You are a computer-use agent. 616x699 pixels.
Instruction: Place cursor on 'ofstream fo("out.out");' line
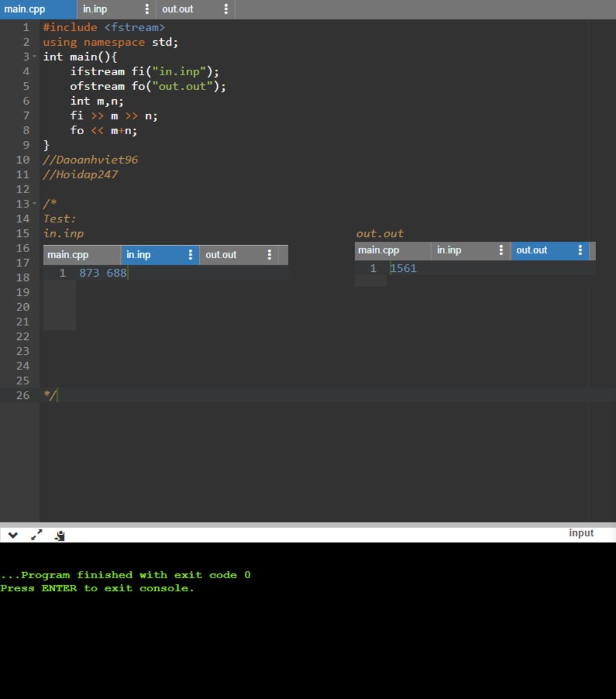[x=148, y=86]
